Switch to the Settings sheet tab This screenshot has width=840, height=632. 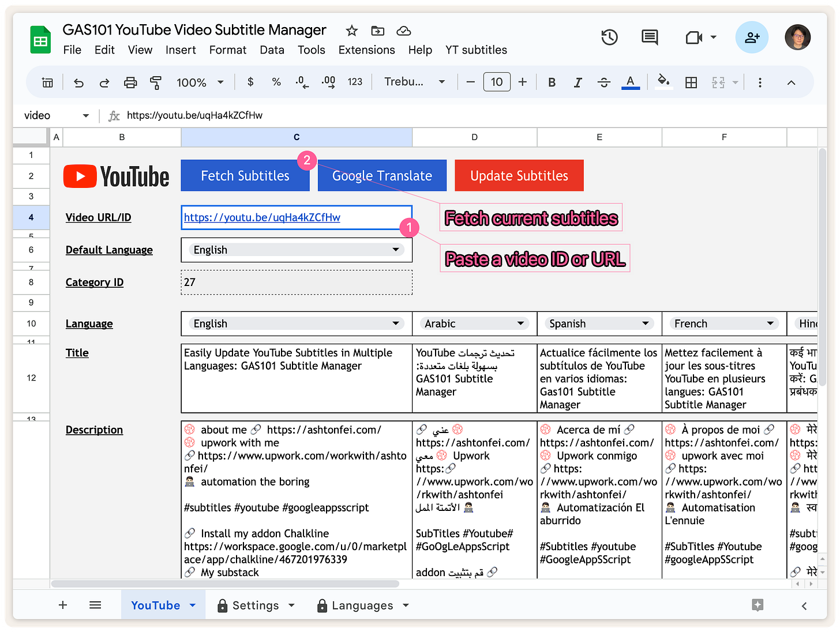tap(255, 605)
